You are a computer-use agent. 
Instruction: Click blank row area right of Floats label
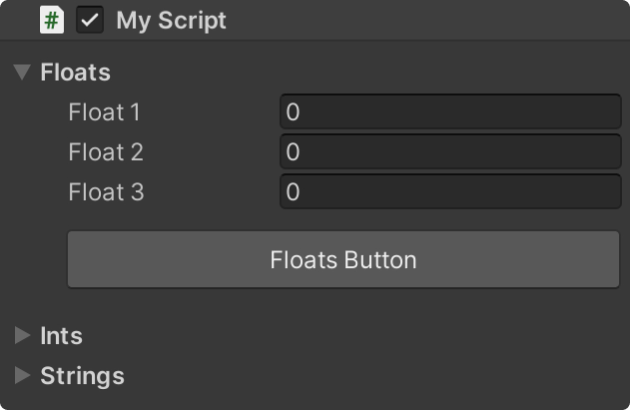coord(350,72)
